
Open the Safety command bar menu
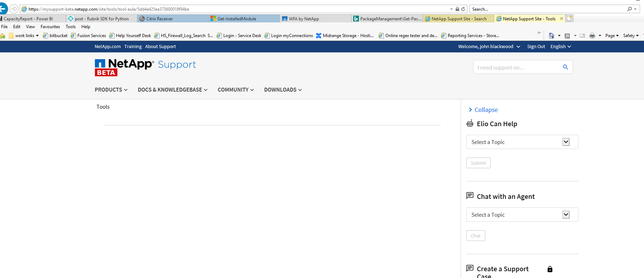(x=631, y=36)
